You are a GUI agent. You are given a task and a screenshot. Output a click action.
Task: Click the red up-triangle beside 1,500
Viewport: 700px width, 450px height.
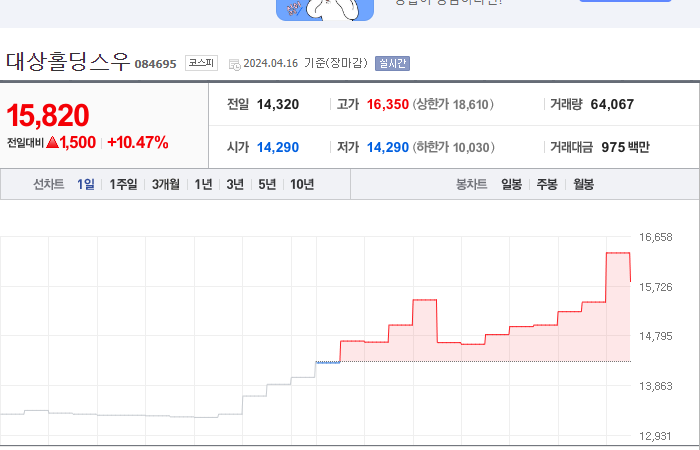point(52,142)
